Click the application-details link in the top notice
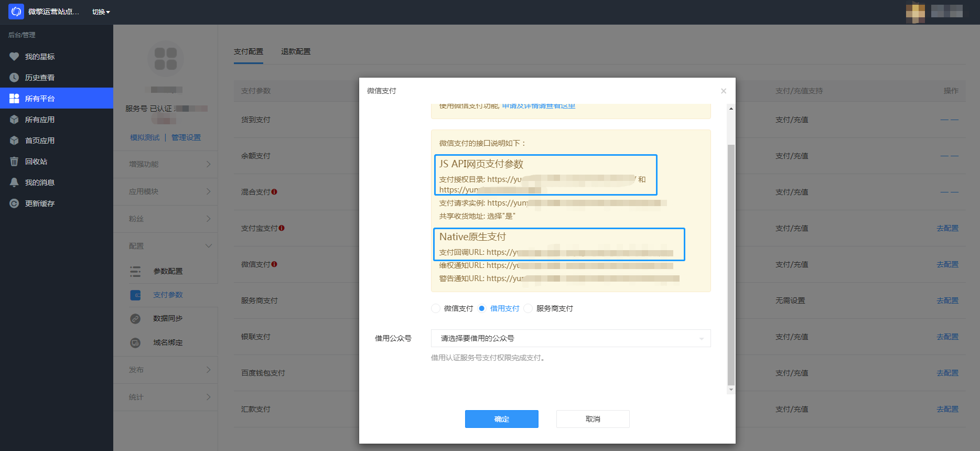This screenshot has height=451, width=980. [x=539, y=106]
